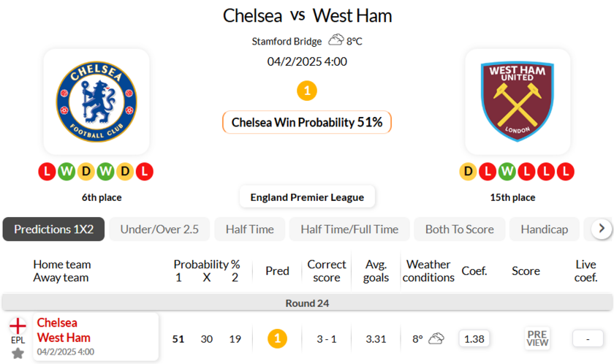Open the Chelsea West Ham match card
The height and width of the screenshot is (364, 614).
pyautogui.click(x=95, y=337)
